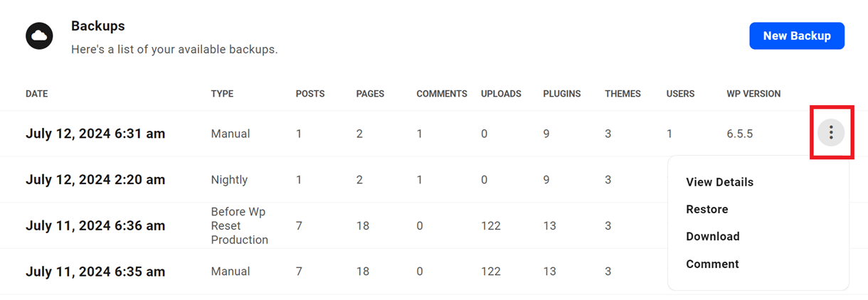Click the cloud Backups icon
This screenshot has height=300, width=868.
point(40,36)
